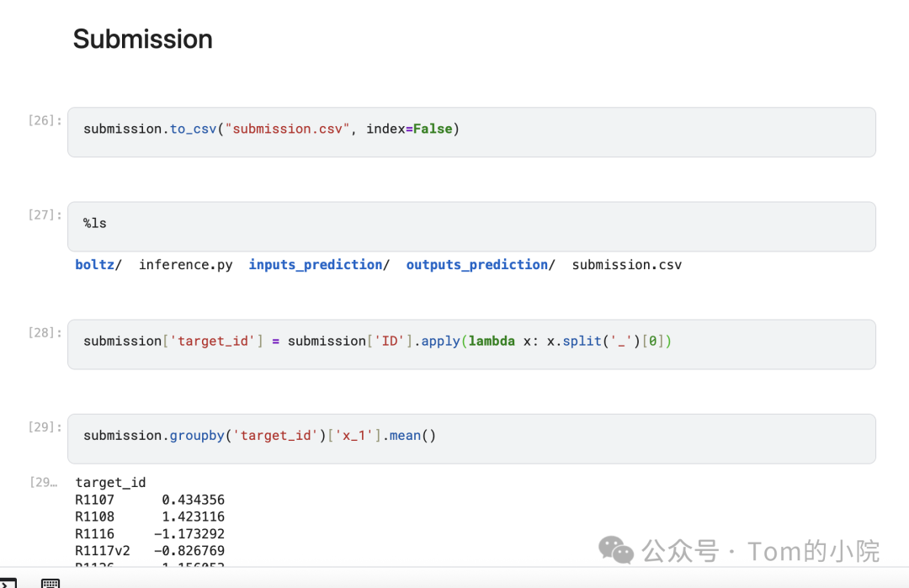Click the R1117v2 row in output
The height and width of the screenshot is (588, 909).
tap(102, 550)
